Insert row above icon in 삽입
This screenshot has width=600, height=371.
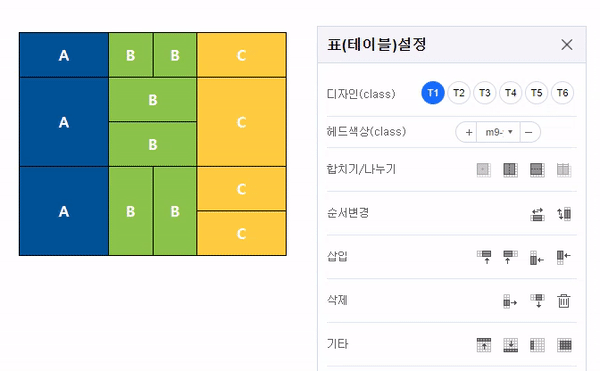click(x=484, y=257)
